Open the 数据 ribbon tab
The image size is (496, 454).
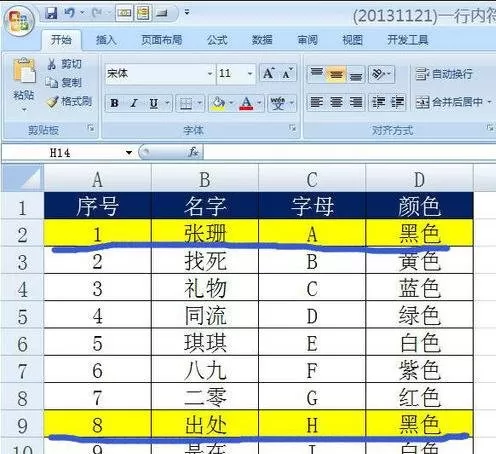262,40
